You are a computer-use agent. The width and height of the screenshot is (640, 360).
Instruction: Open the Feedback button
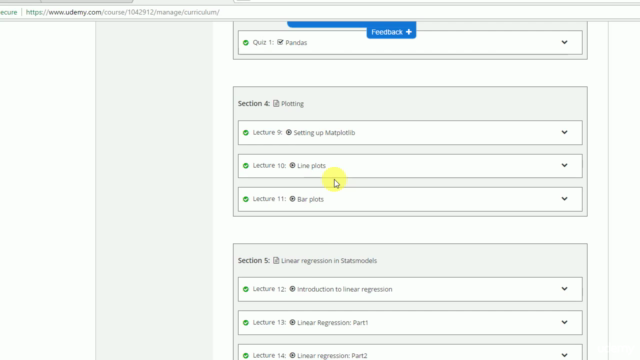click(x=391, y=32)
